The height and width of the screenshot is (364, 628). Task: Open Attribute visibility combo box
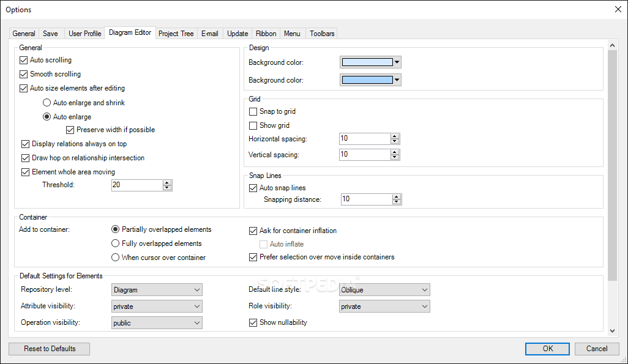coord(157,306)
